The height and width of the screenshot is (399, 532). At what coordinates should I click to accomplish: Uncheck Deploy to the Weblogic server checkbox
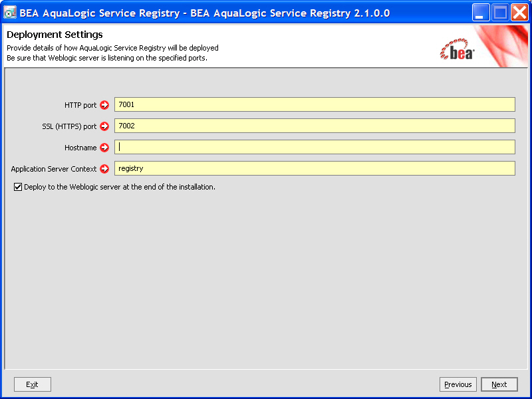(18, 187)
